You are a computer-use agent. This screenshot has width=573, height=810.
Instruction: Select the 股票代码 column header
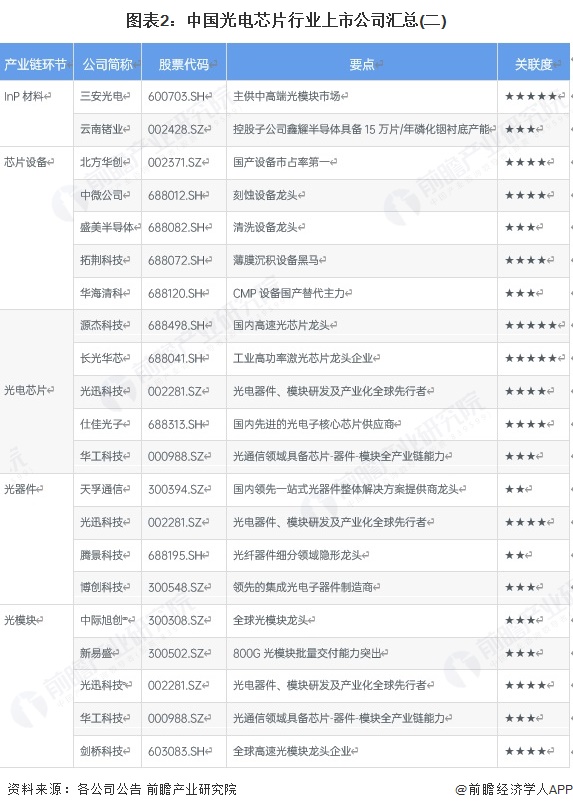click(184, 63)
